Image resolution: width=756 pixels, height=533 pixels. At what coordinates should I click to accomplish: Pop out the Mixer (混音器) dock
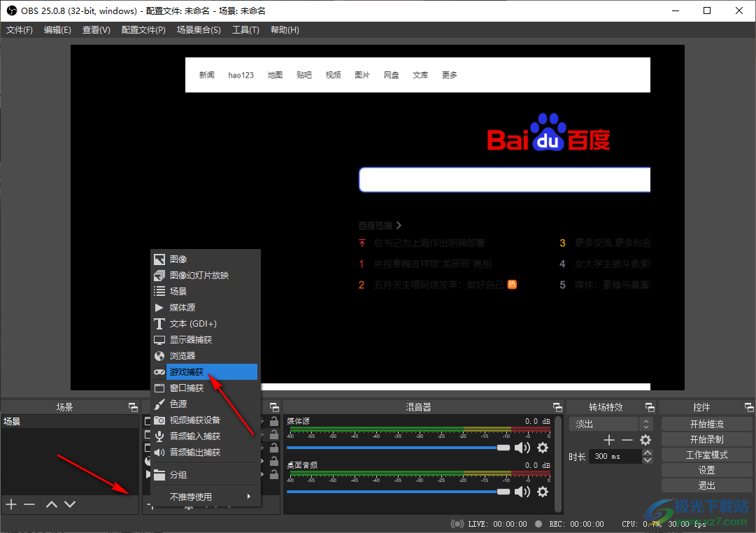[557, 407]
